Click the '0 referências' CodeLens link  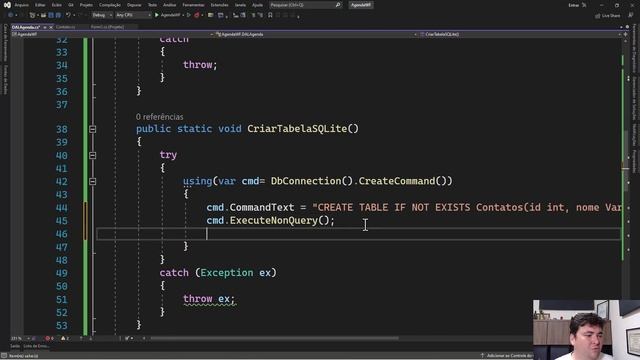tap(160, 117)
